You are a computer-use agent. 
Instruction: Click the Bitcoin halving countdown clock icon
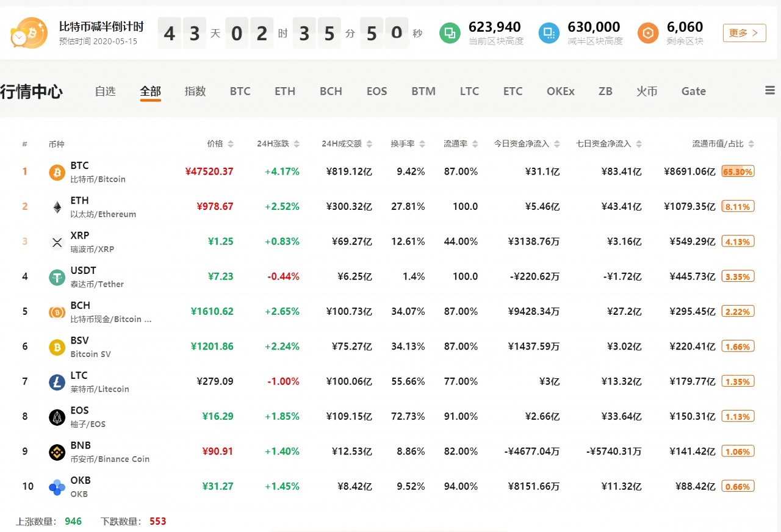(29, 33)
